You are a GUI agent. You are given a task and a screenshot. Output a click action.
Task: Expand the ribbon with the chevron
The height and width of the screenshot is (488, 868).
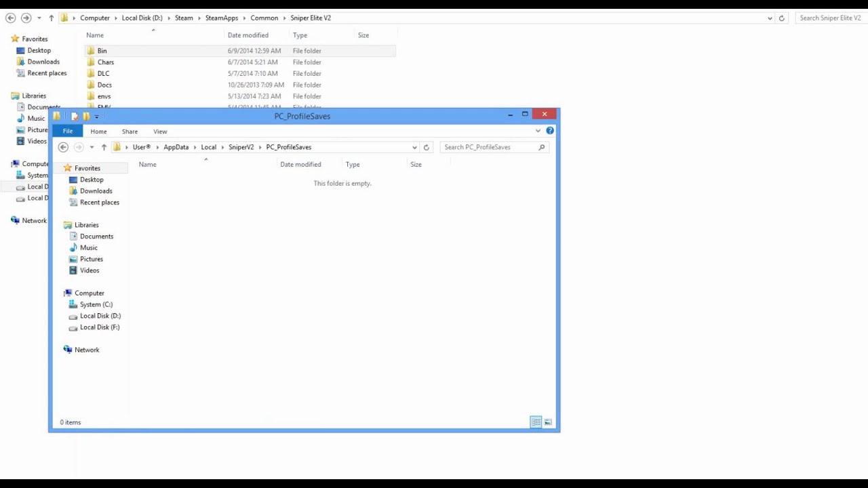click(538, 131)
